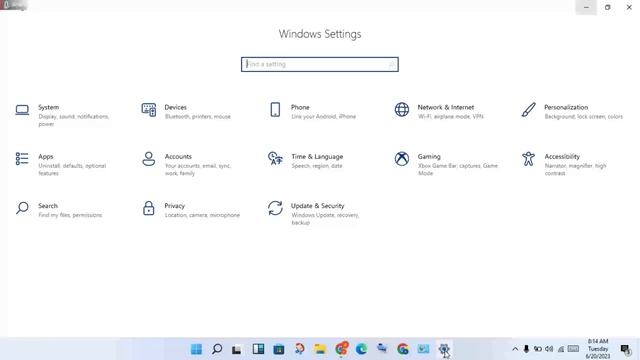Open taskbar search magnifier

tap(217, 349)
